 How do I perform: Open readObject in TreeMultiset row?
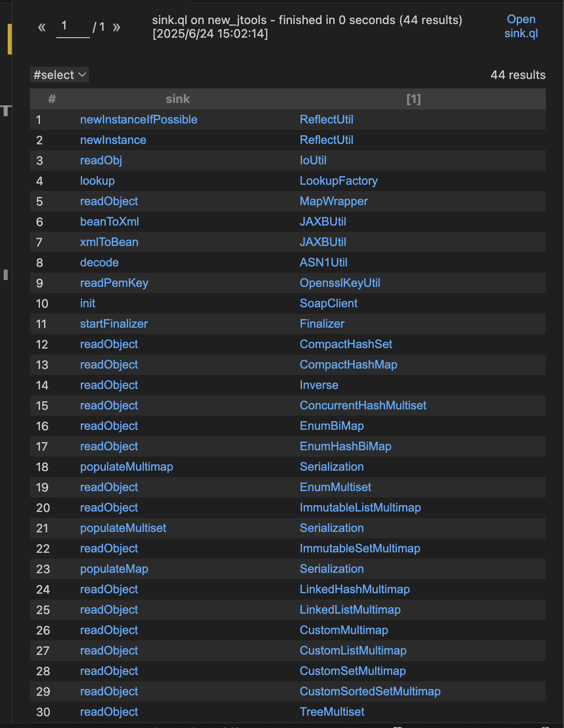click(x=109, y=712)
